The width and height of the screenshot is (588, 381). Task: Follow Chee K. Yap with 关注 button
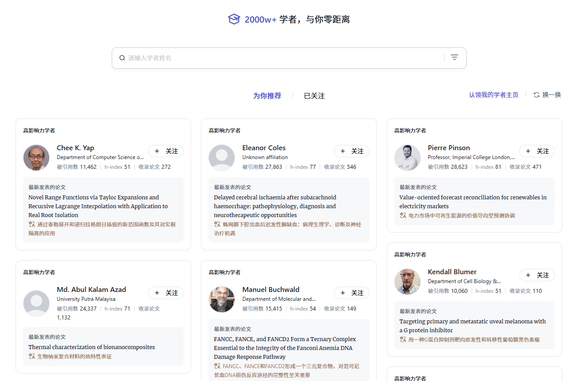pyautogui.click(x=166, y=151)
